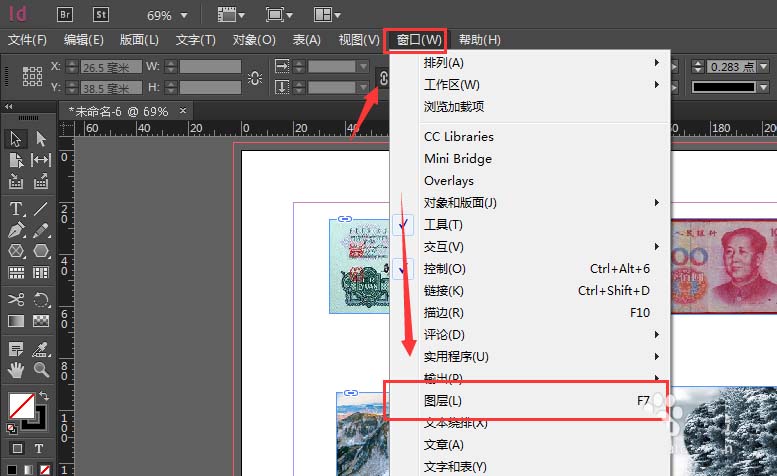The image size is (777, 476).
Task: Open the 视图(V) menu
Action: (359, 40)
